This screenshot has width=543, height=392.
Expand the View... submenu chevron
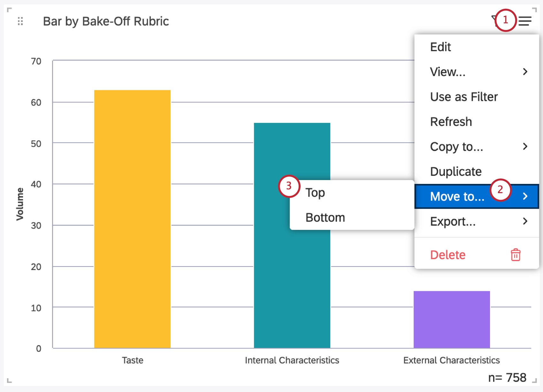click(x=526, y=72)
